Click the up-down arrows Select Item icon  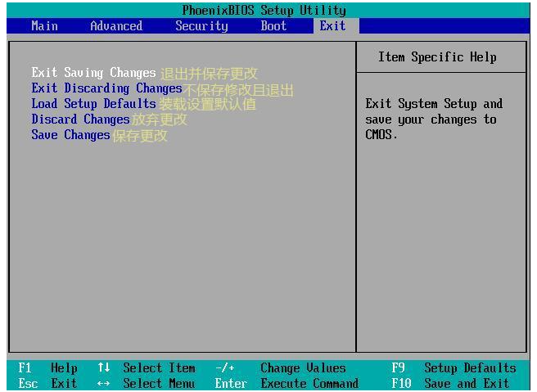pos(103,368)
